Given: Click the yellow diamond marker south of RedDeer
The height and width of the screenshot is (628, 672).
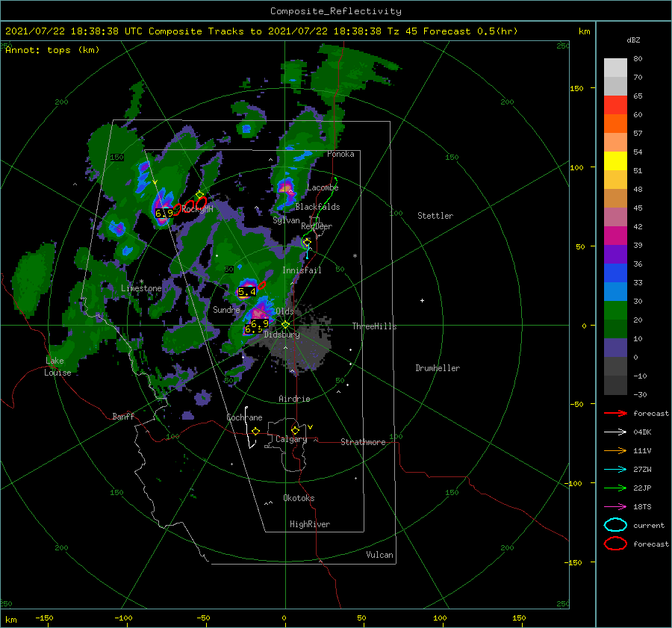Looking at the screenshot, I should [x=306, y=243].
